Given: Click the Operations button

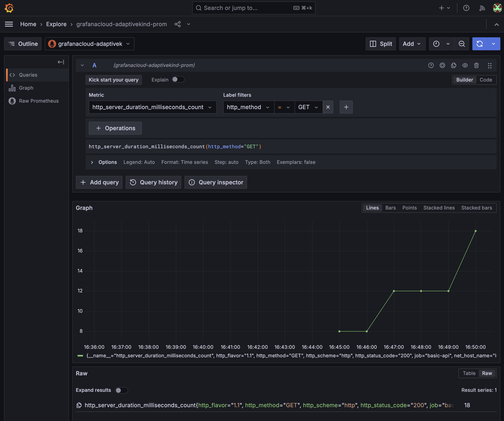Looking at the screenshot, I should click(115, 128).
